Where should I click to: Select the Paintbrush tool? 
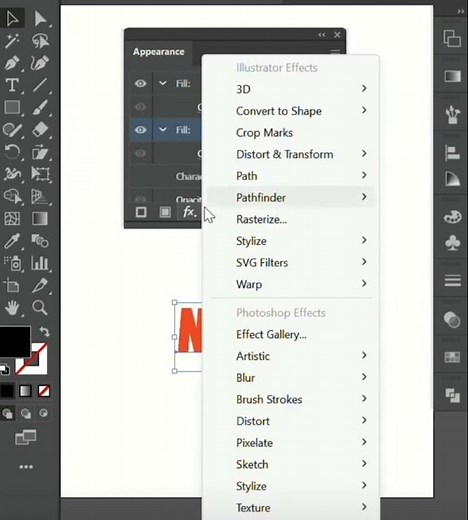point(40,107)
